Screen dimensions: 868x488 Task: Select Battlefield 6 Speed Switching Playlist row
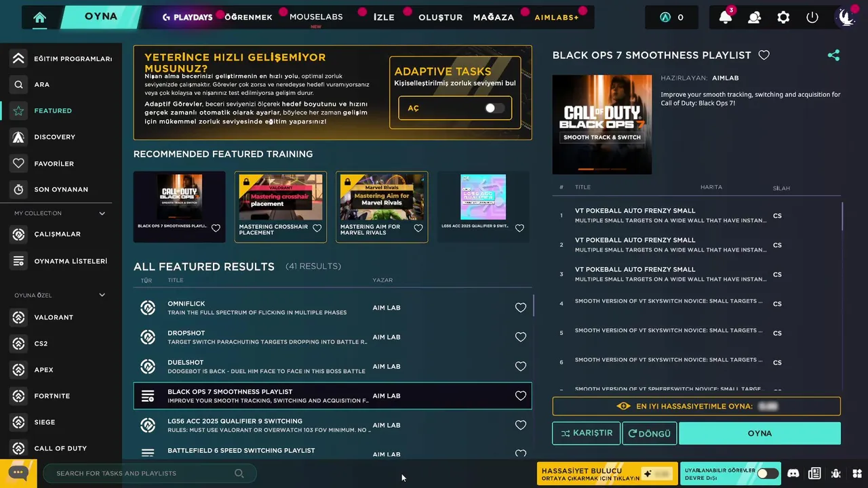[x=333, y=451]
